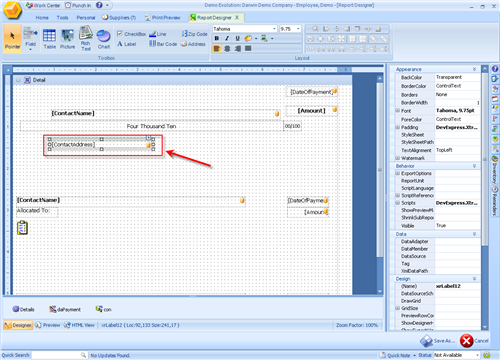The height and width of the screenshot is (360, 500).
Task: Click the Save As... button
Action: pos(437,341)
